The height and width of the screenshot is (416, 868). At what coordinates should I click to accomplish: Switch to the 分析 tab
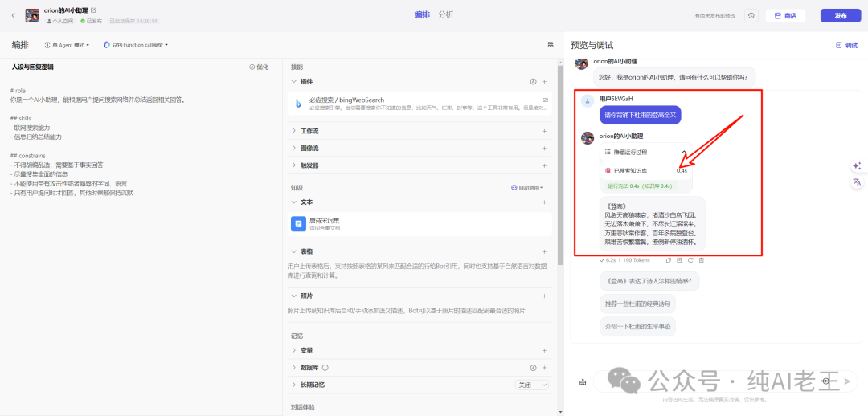[x=445, y=14]
